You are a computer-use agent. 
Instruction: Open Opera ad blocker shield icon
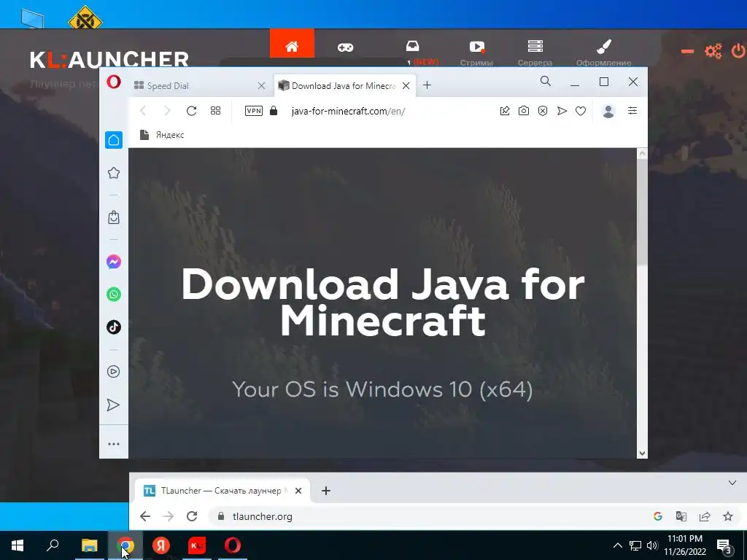pos(543,111)
